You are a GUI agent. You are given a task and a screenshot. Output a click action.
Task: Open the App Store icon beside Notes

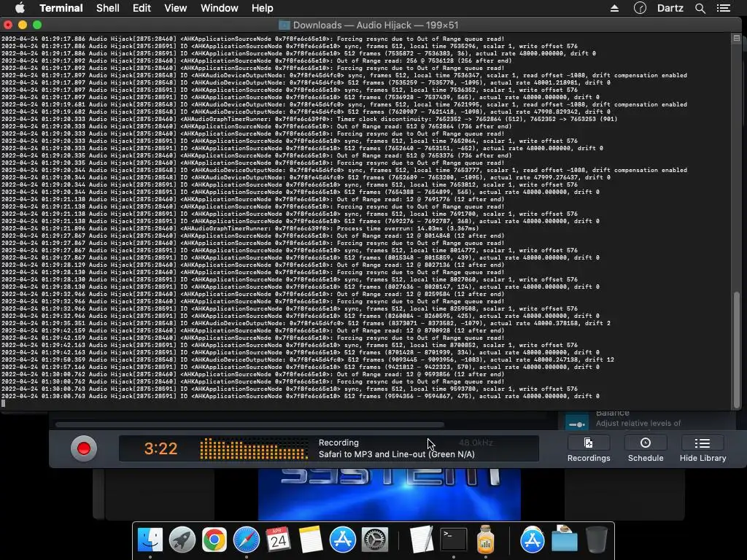pos(343,540)
